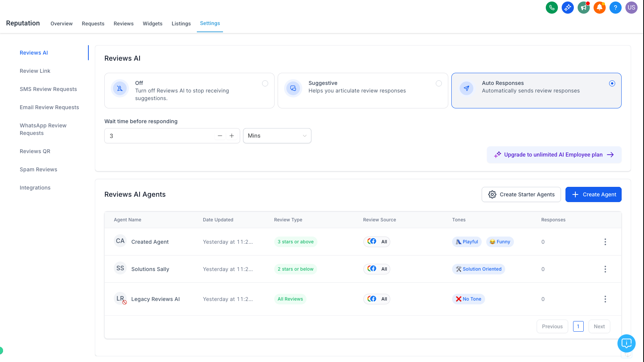Screen dimensions: 644x362
Task: Open the Legacy Reviews AI options menu
Action: (605, 299)
